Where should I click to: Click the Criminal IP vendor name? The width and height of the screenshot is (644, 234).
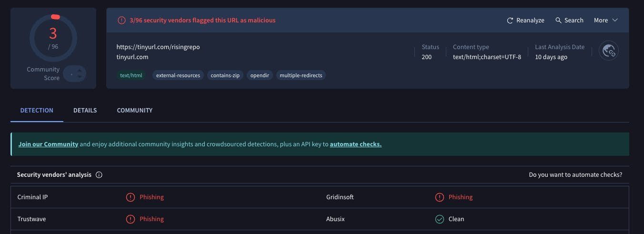tap(32, 197)
